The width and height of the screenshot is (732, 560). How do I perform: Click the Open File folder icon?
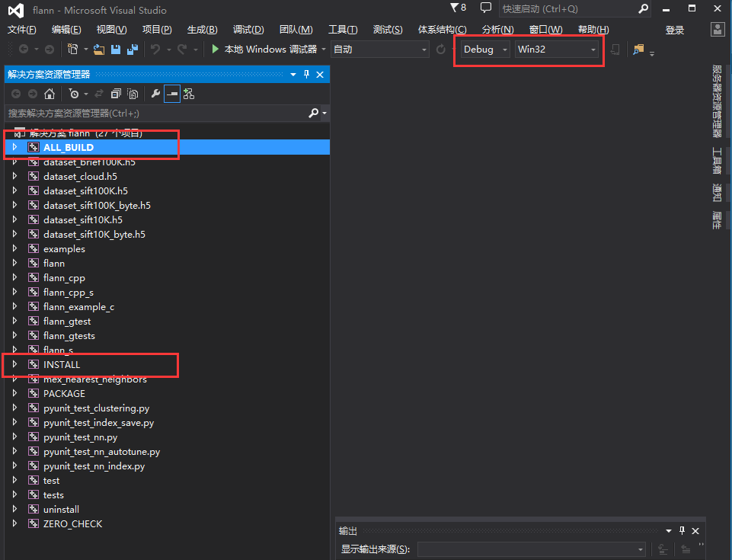(99, 49)
